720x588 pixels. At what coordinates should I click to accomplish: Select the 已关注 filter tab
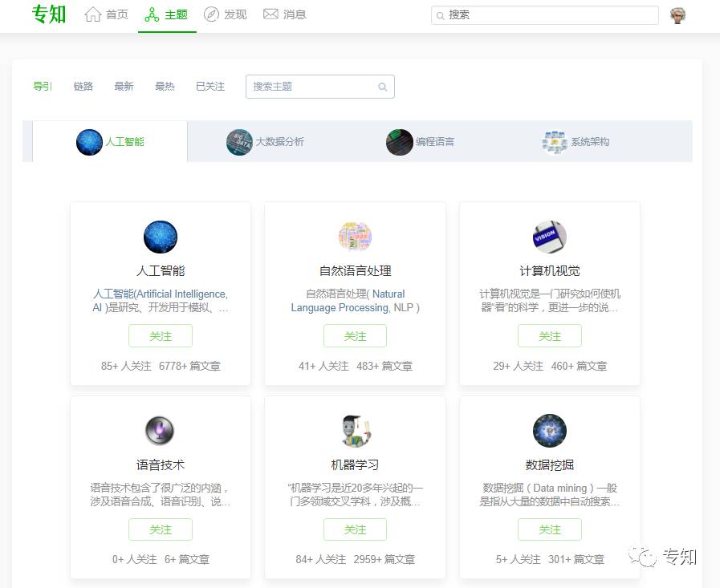[x=210, y=87]
